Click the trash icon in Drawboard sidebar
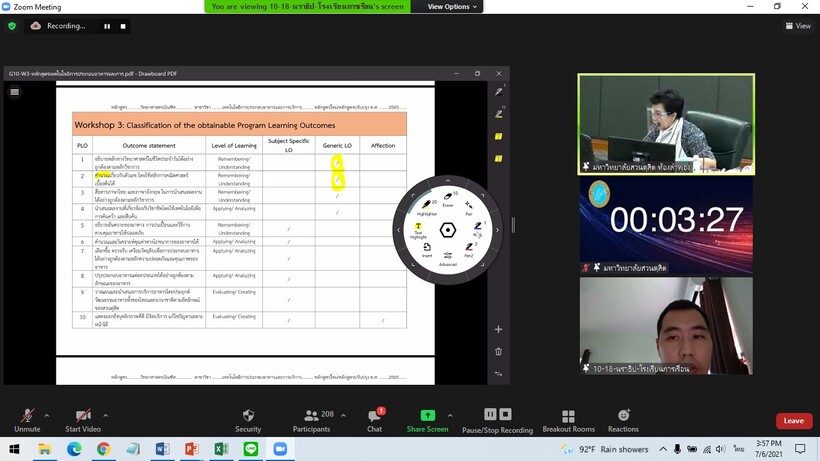Viewport: 820px width, 461px height. point(498,351)
